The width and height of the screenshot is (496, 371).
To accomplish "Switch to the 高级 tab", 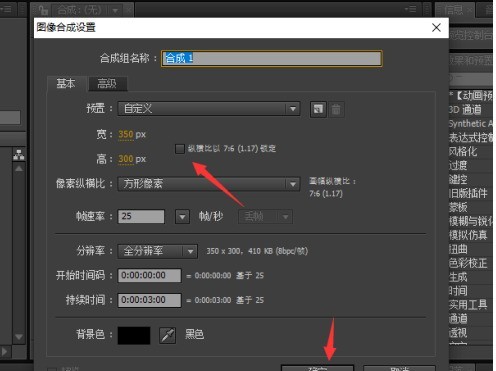I will [x=107, y=84].
